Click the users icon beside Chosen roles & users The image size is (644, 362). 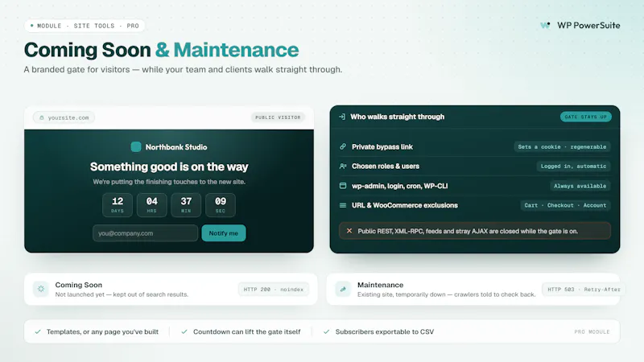coord(343,167)
